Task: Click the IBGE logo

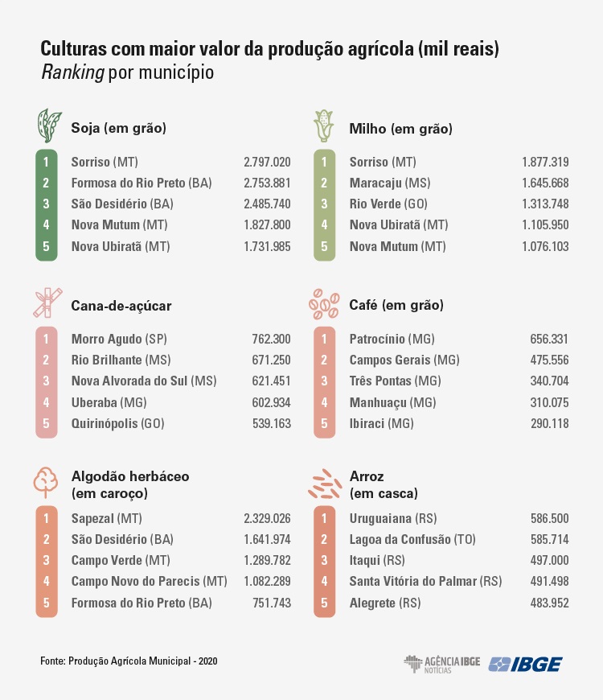Action: (x=526, y=664)
